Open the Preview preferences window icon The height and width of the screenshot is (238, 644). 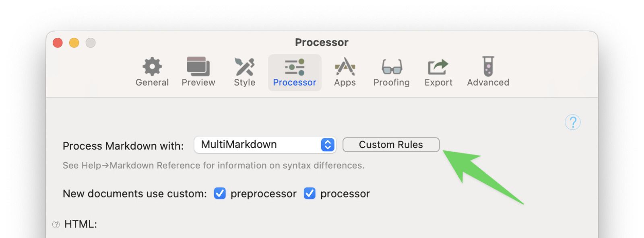coord(198,66)
